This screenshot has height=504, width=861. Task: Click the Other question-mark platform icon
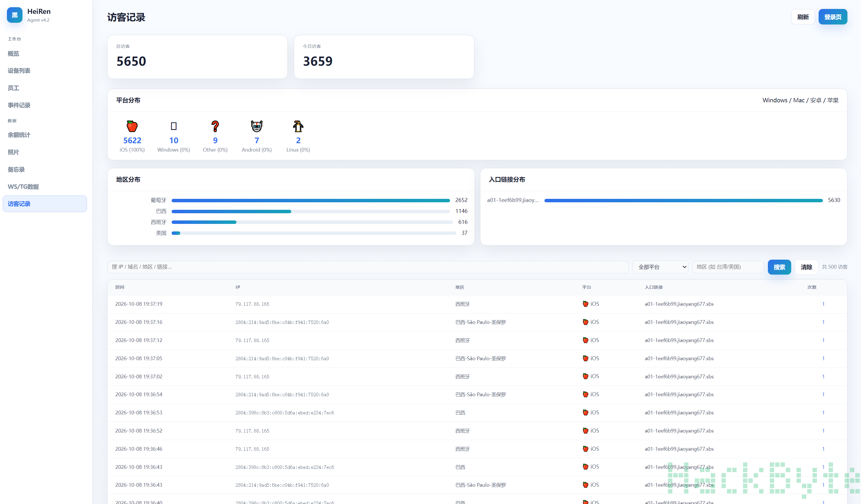click(x=215, y=126)
